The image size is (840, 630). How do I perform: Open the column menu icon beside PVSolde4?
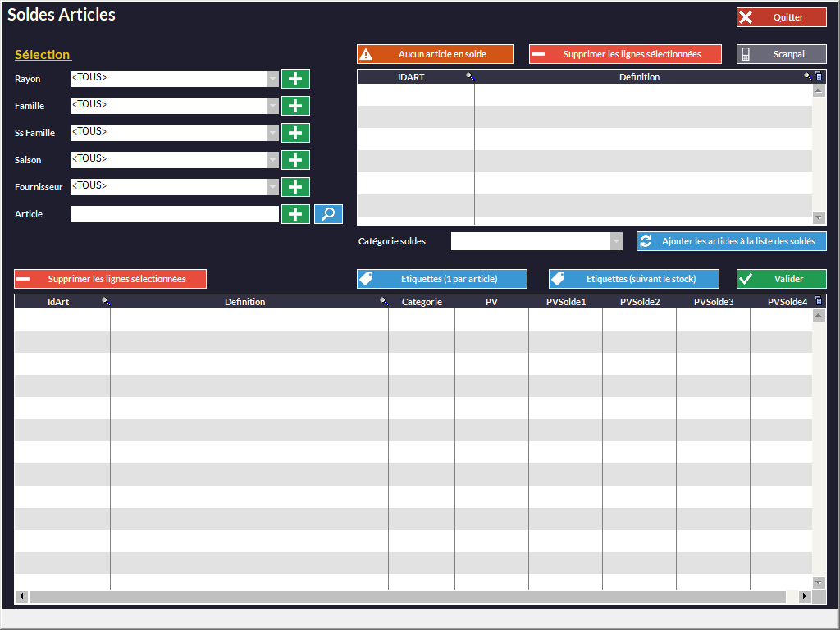tap(818, 301)
